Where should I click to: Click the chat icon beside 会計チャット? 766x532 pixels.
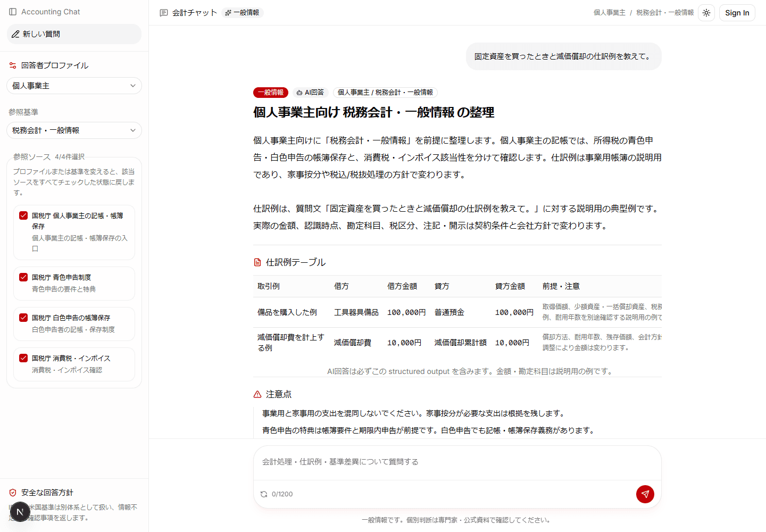click(164, 13)
